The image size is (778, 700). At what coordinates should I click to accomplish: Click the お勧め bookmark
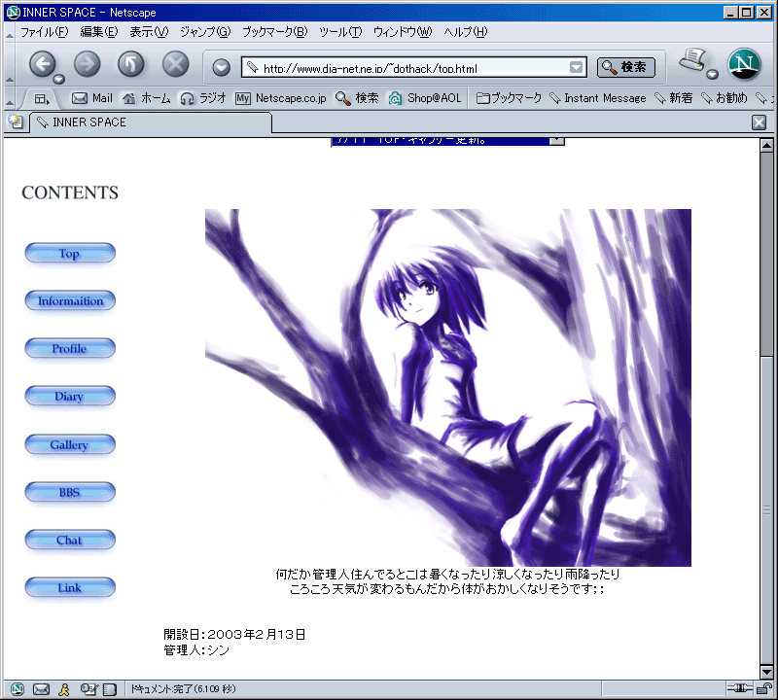[x=724, y=98]
